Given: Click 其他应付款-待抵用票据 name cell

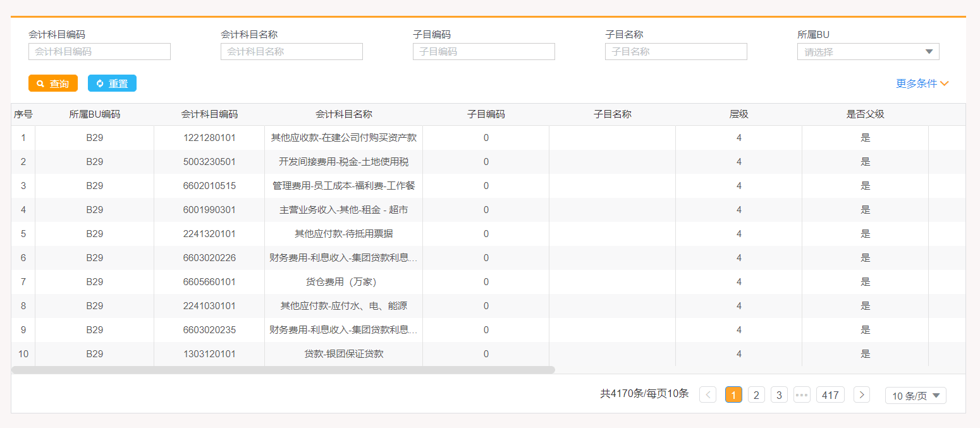Looking at the screenshot, I should (x=344, y=234).
